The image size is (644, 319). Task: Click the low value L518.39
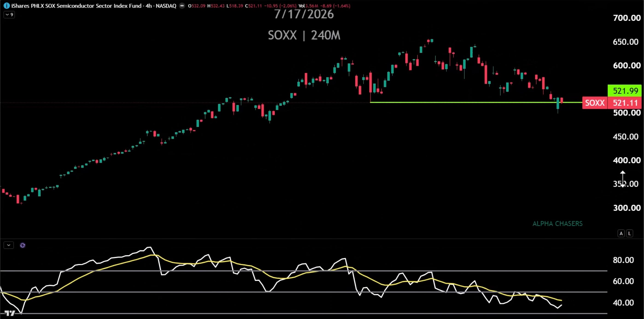click(234, 6)
